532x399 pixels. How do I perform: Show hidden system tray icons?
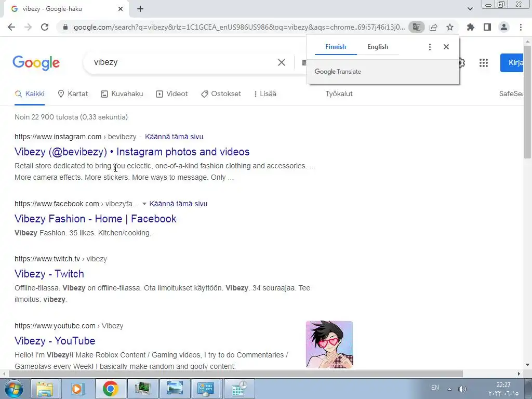449,389
